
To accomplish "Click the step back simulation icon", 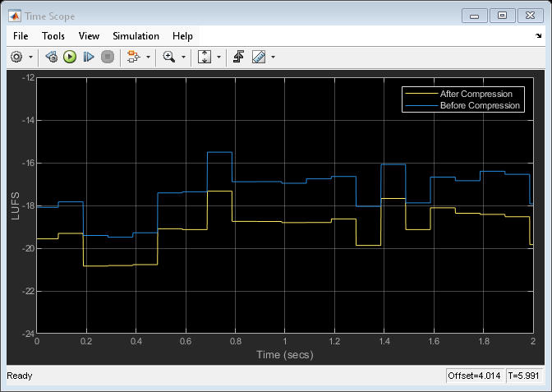I will [52, 57].
